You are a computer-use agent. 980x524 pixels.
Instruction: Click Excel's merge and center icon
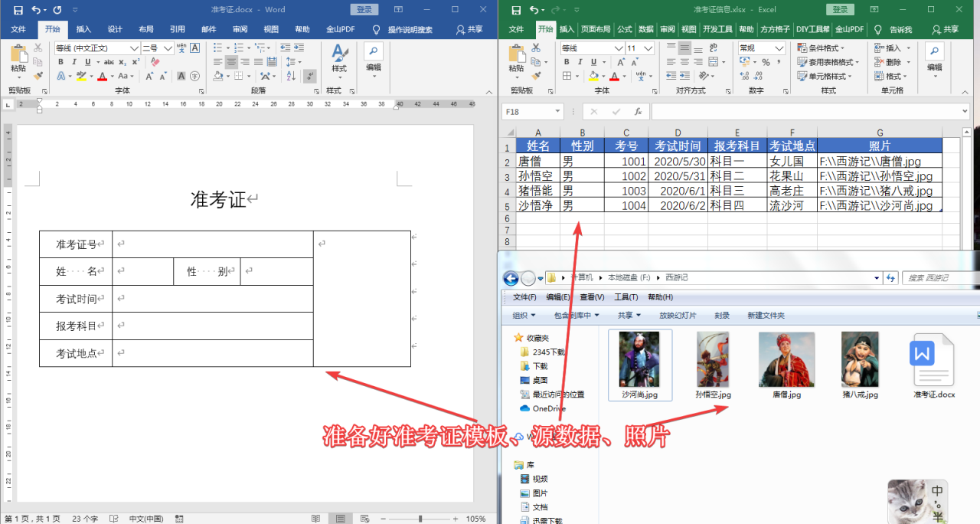coord(715,62)
